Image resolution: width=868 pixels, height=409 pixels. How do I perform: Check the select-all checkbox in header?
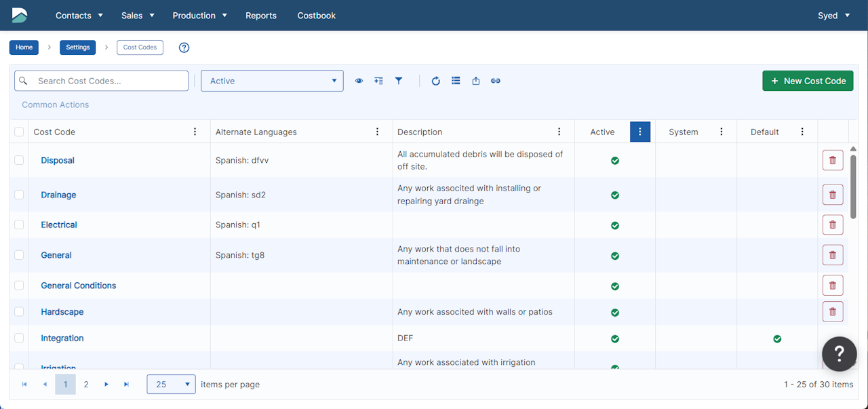pyautogui.click(x=19, y=132)
